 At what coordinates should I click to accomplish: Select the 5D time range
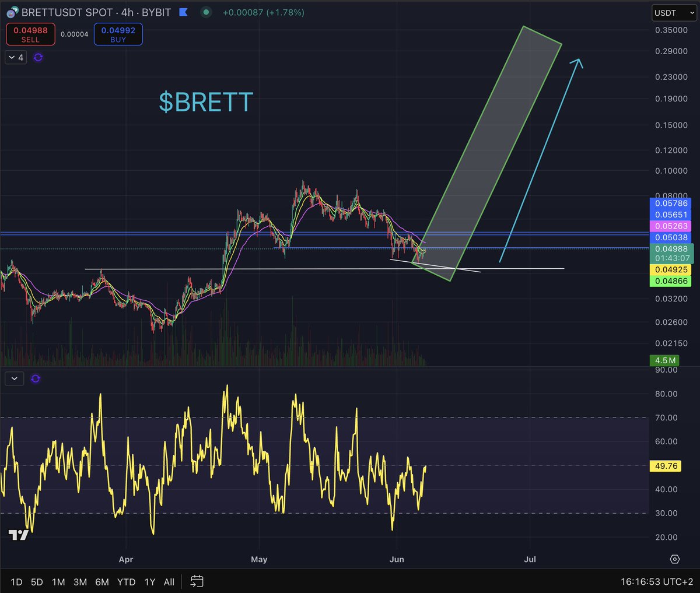click(x=37, y=582)
